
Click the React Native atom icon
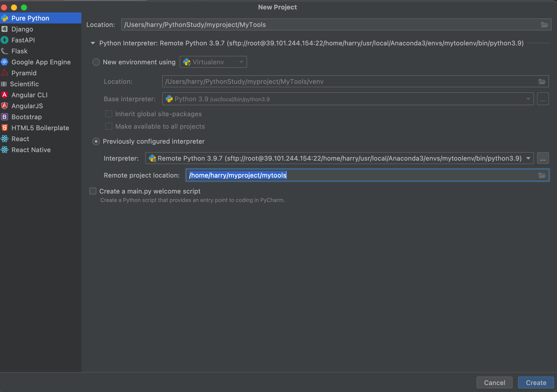pyautogui.click(x=4, y=150)
